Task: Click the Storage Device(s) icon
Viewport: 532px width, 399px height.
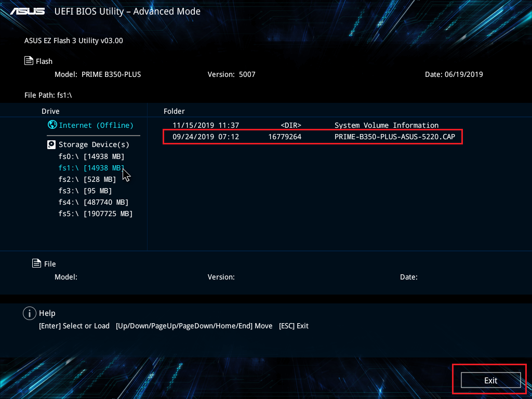Action: click(x=51, y=144)
